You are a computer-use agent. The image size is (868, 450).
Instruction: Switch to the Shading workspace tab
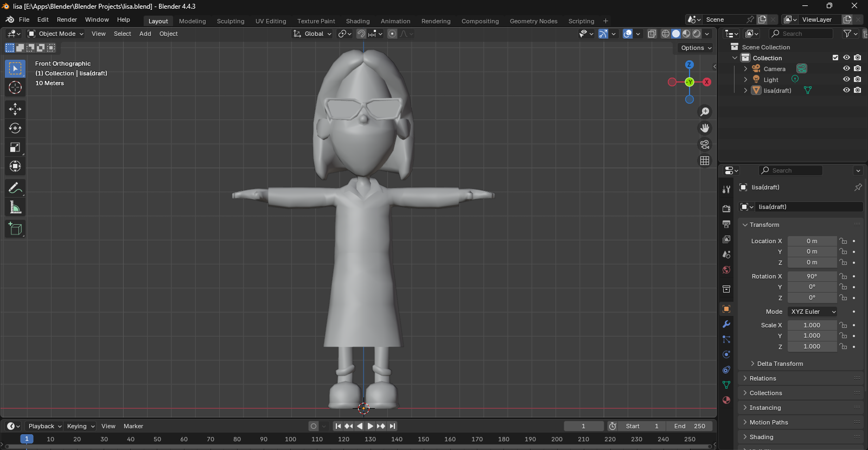[358, 21]
